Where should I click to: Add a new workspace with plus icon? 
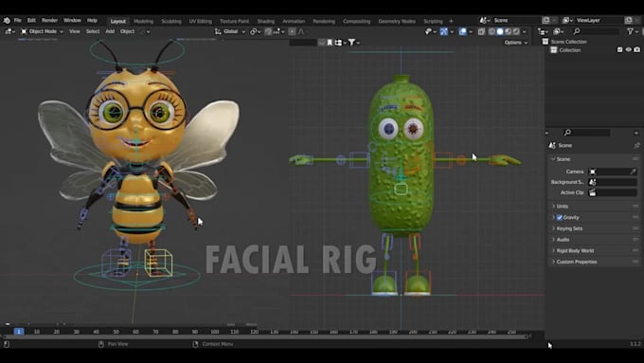pyautogui.click(x=451, y=21)
